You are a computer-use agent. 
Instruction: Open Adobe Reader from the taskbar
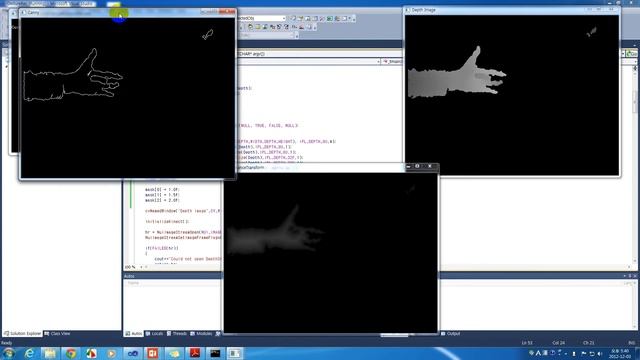[x=194, y=353]
